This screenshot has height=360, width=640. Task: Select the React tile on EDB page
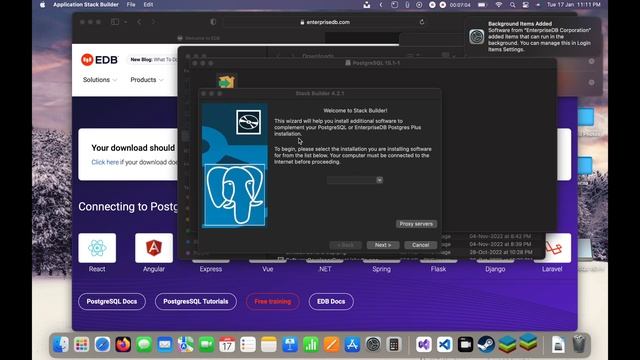point(97,248)
